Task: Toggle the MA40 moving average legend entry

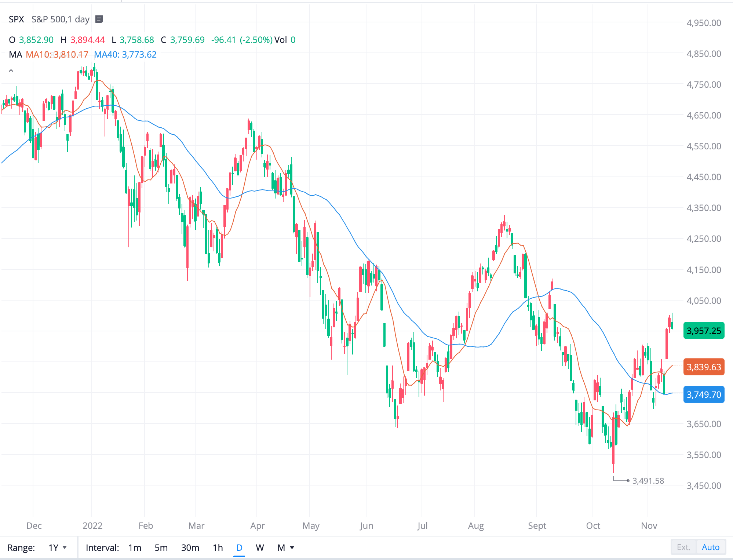Action: point(125,54)
